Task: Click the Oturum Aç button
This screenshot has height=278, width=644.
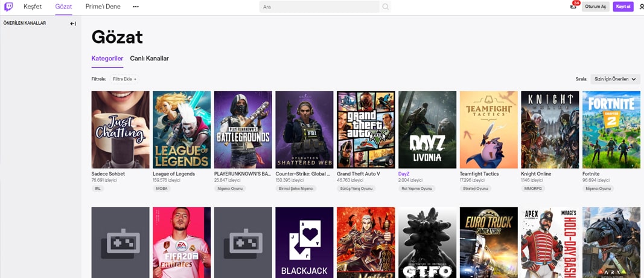Action: (x=596, y=7)
